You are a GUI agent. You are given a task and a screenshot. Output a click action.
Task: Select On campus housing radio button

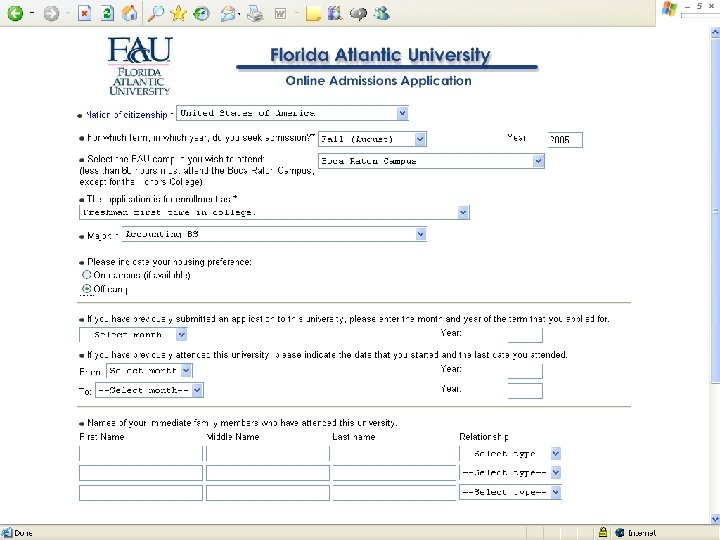tap(86, 275)
